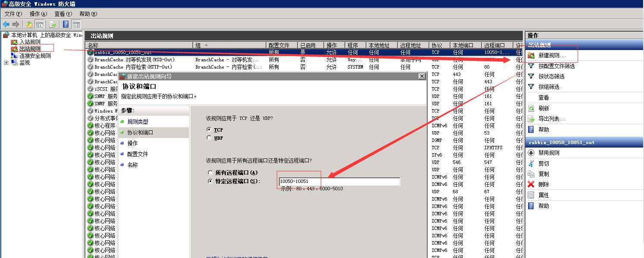Select the zabbix_10050_10051_out rule row
The image size is (644, 258).
pos(303,52)
